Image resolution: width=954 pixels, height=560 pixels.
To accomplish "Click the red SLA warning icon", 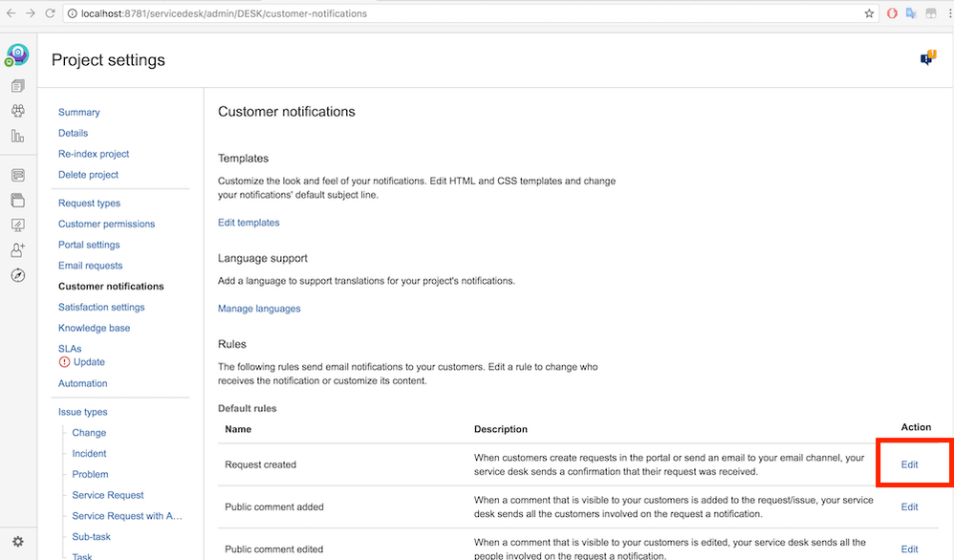I will (x=64, y=362).
